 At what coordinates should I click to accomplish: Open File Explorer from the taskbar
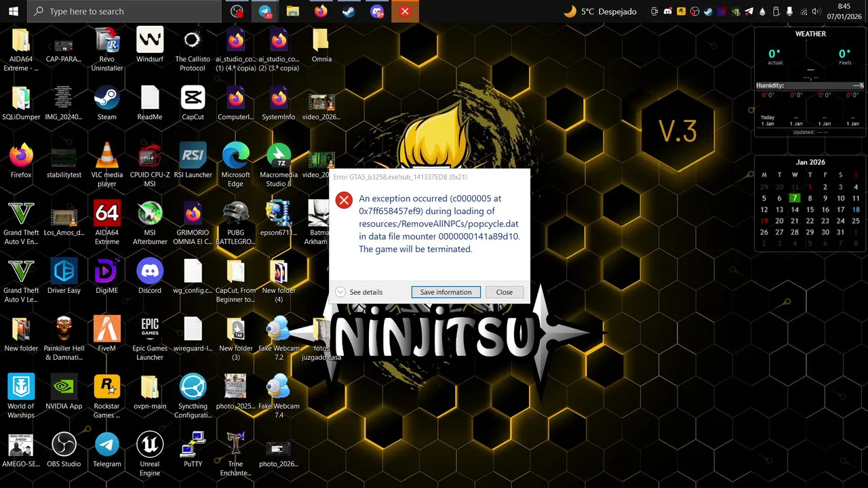[x=293, y=11]
